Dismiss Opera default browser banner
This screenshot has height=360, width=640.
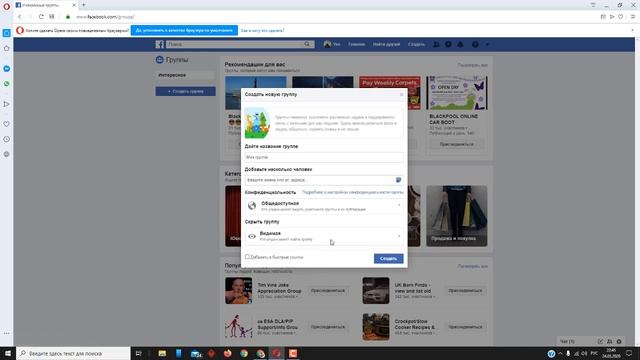coord(633,30)
